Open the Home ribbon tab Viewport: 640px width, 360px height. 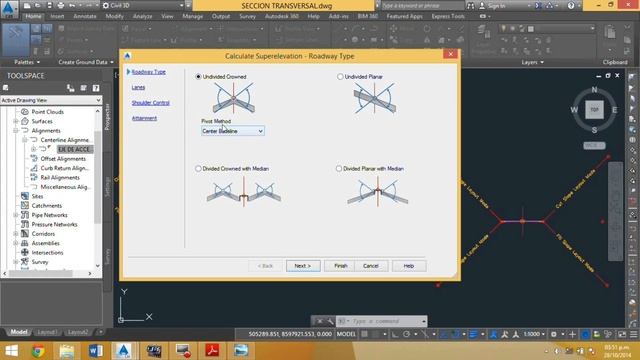click(33, 16)
